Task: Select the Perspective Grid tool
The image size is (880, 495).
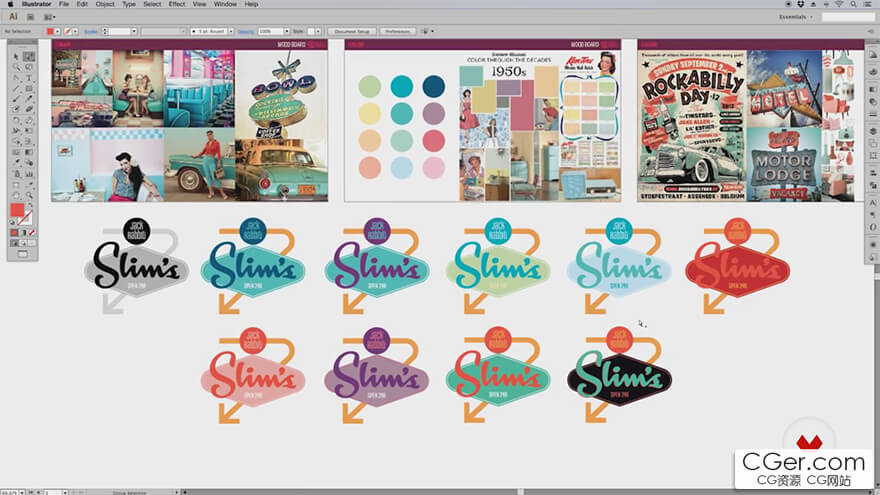Action: (29, 141)
